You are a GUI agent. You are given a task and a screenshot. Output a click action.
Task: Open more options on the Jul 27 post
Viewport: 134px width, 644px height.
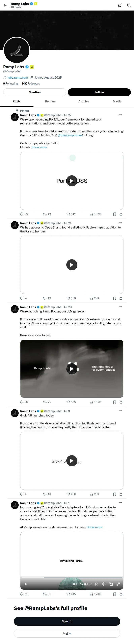click(x=120, y=115)
